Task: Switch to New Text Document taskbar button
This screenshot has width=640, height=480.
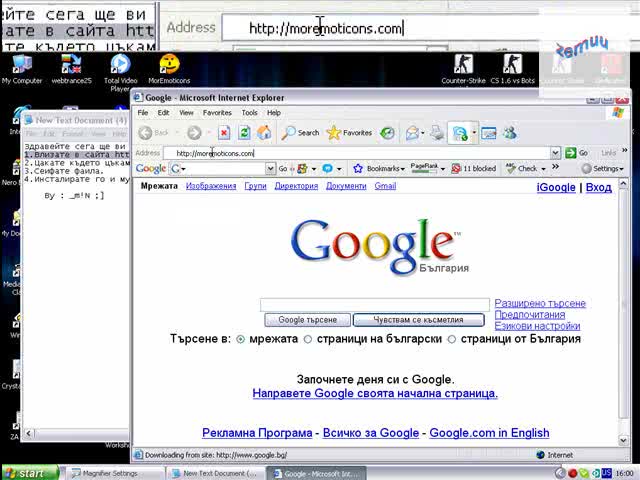Action: click(x=215, y=473)
